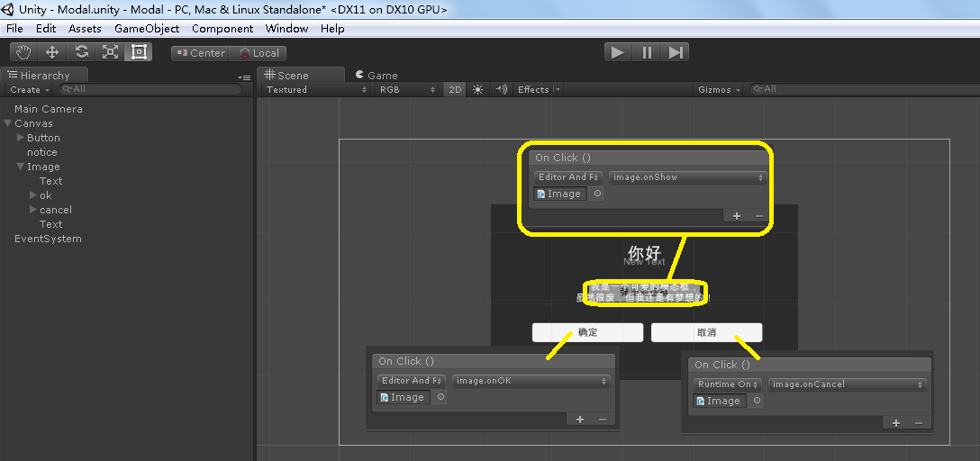Open the Component menu
This screenshot has width=980, height=461.
point(222,28)
